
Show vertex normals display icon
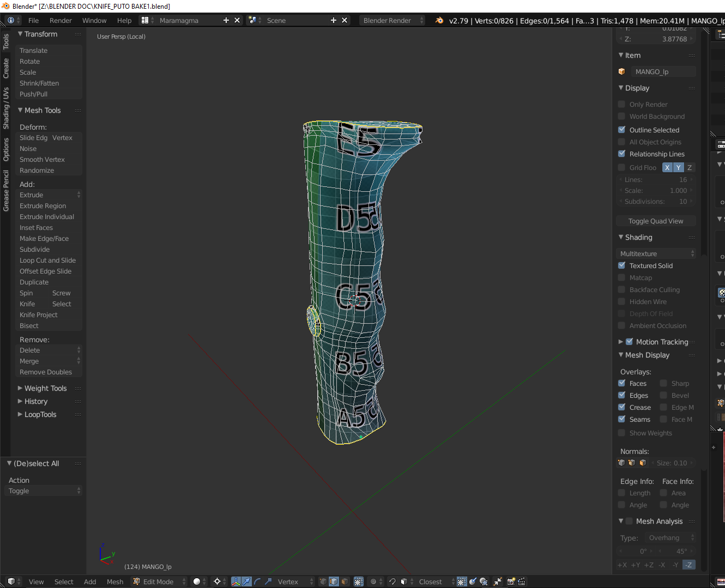click(621, 463)
